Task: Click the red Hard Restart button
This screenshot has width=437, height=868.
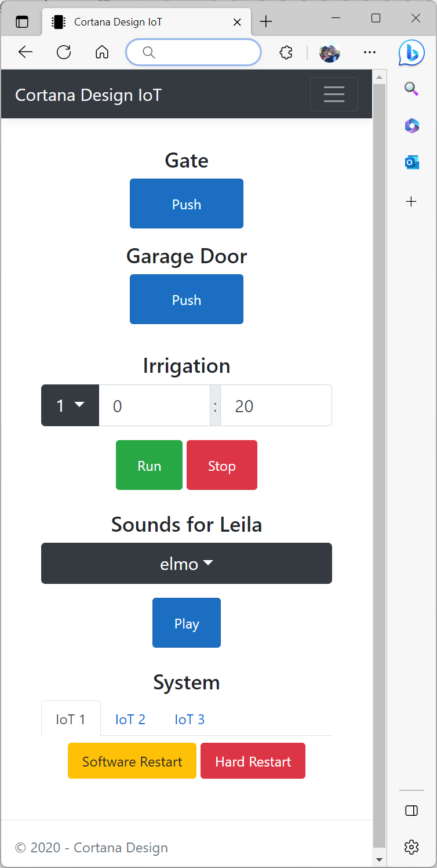Action: pos(253,761)
